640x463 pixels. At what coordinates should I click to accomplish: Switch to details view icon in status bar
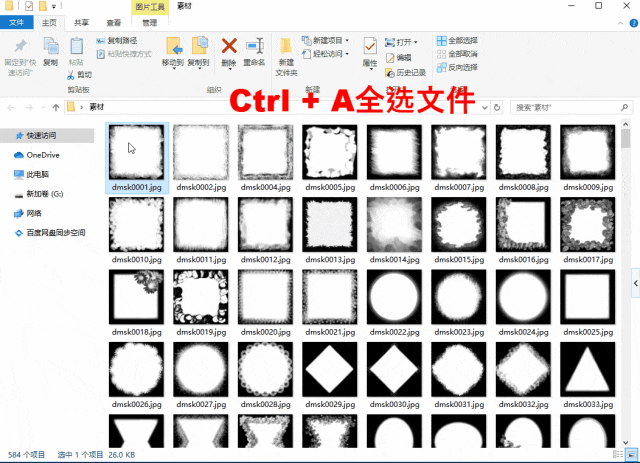tap(618, 454)
